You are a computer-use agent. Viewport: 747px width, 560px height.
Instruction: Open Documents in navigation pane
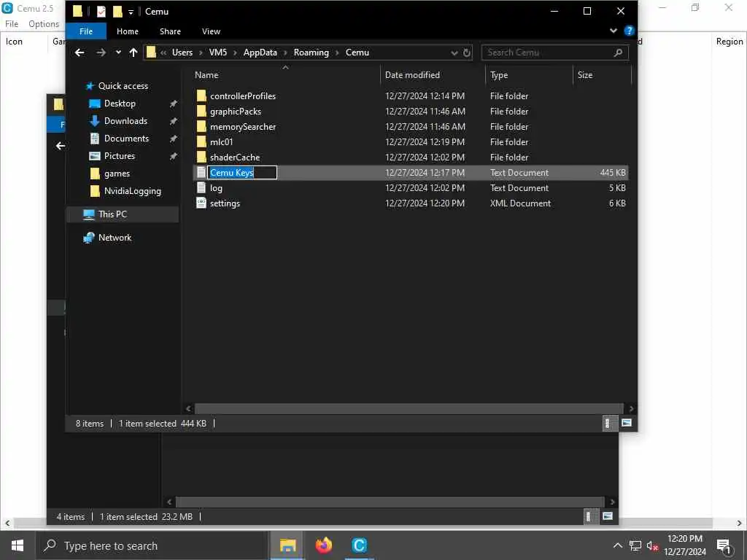coord(126,139)
